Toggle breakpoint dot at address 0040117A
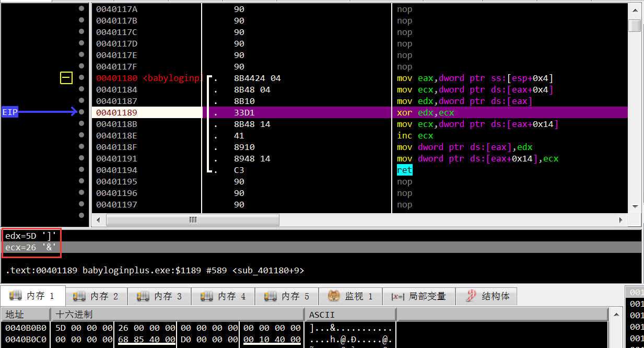The width and height of the screenshot is (644, 348). pos(81,9)
